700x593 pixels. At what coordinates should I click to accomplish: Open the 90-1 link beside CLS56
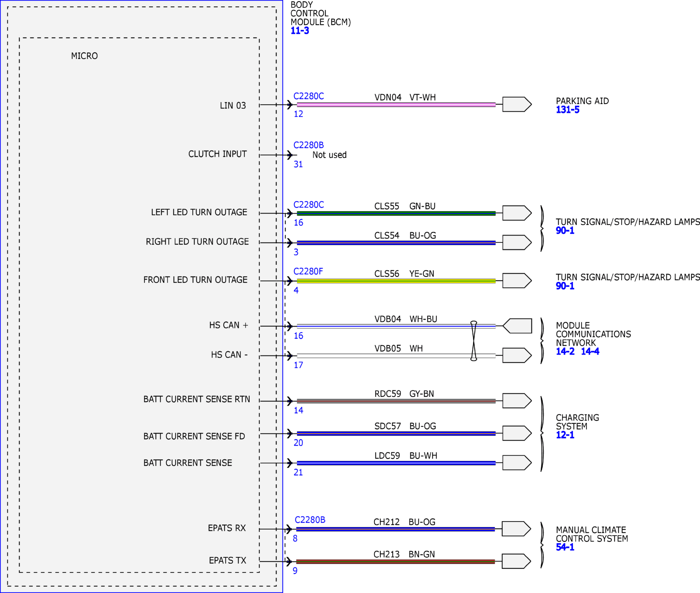[x=565, y=286]
